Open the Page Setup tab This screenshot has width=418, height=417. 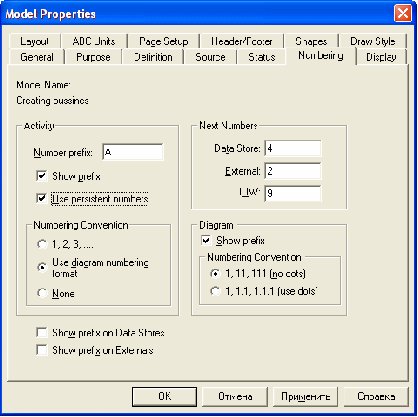164,41
